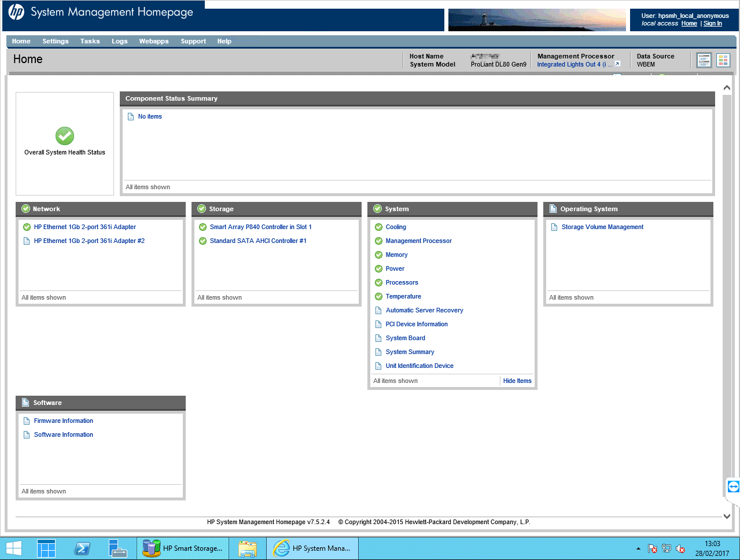Show hidden system tray icons arrow
740x560 pixels.
tap(638, 548)
